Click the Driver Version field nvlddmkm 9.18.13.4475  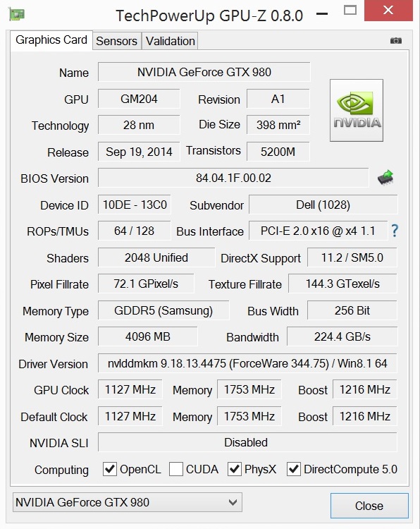click(x=247, y=363)
